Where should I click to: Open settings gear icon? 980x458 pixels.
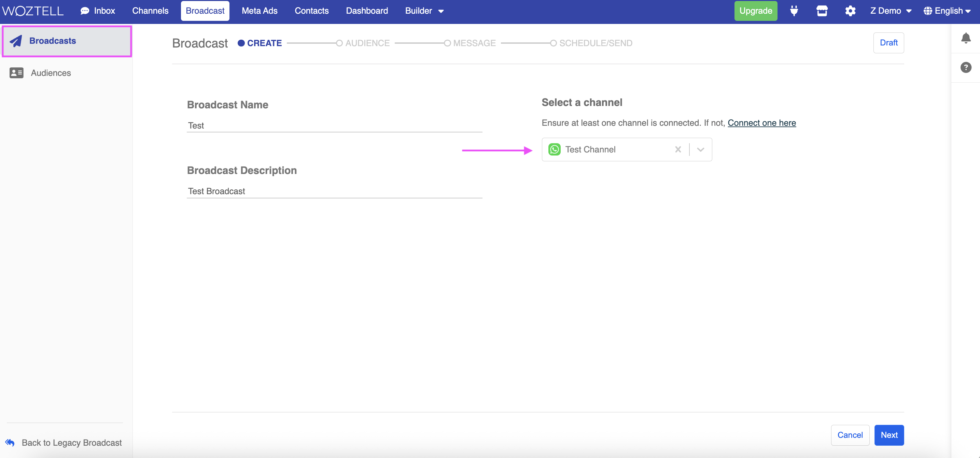(850, 11)
